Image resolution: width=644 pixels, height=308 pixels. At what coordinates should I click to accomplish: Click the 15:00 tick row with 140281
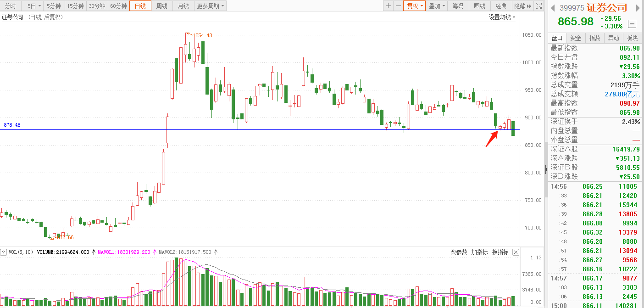pyautogui.click(x=595, y=305)
